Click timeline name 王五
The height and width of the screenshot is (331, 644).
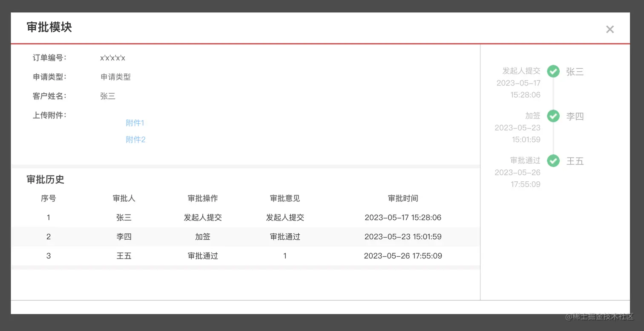point(575,161)
